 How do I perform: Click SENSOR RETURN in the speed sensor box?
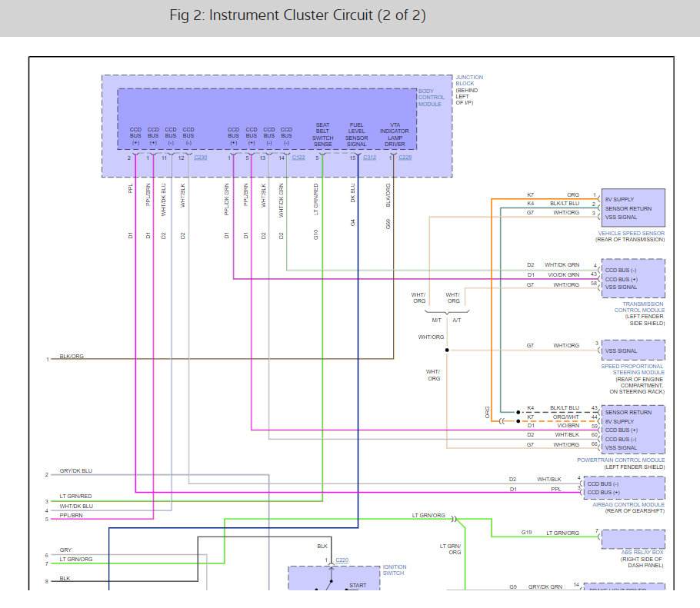(628, 209)
